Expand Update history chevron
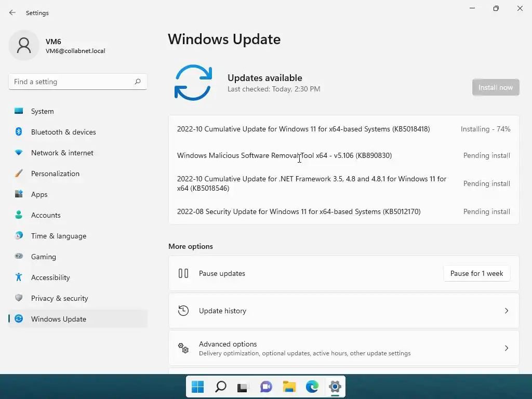 [x=506, y=311]
